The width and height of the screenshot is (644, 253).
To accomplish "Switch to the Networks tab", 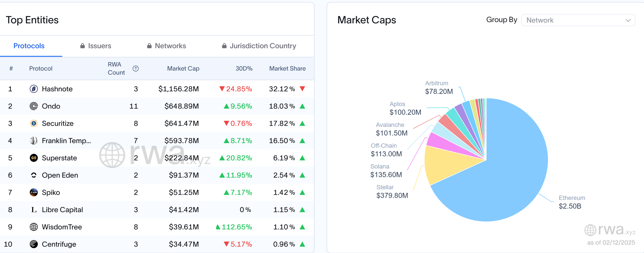I will click(x=167, y=46).
